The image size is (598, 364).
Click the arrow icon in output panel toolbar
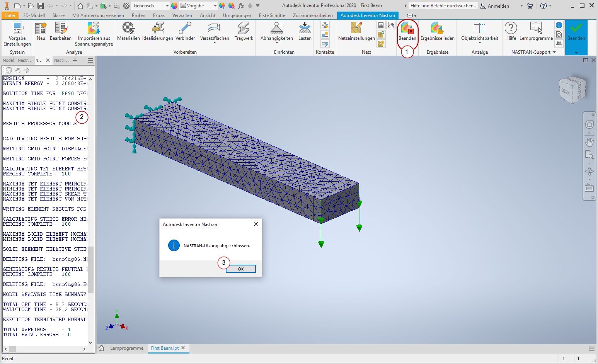click(x=27, y=70)
